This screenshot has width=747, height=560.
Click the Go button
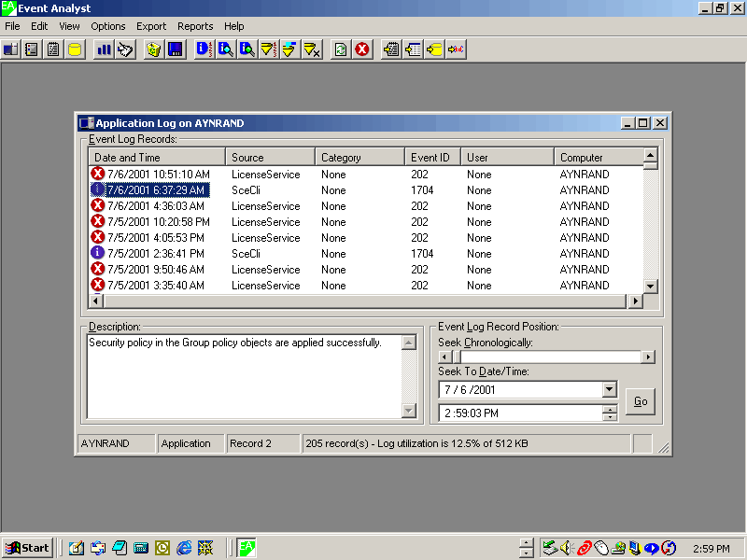641,401
